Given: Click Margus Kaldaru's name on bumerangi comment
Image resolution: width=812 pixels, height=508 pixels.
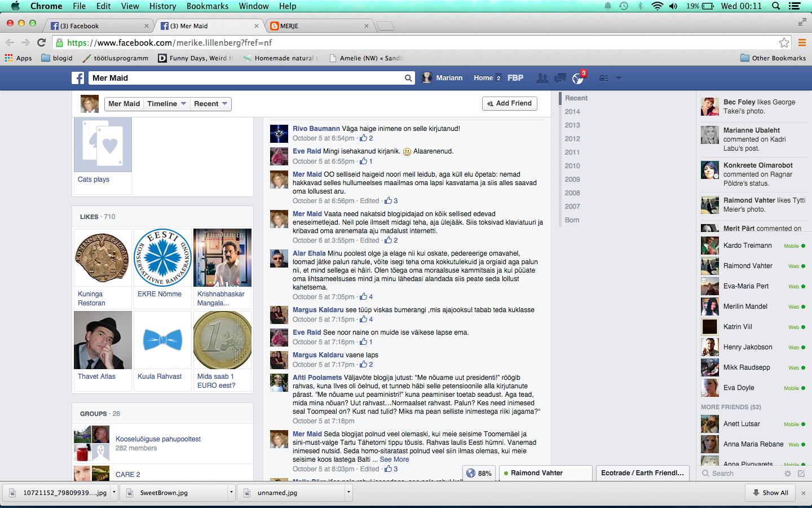Looking at the screenshot, I should tap(318, 310).
